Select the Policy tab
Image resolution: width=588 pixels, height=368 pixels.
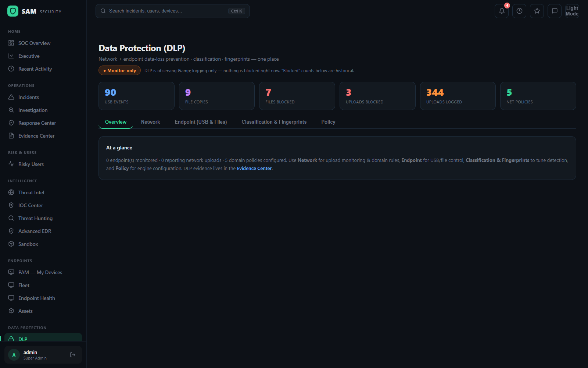[x=328, y=122]
